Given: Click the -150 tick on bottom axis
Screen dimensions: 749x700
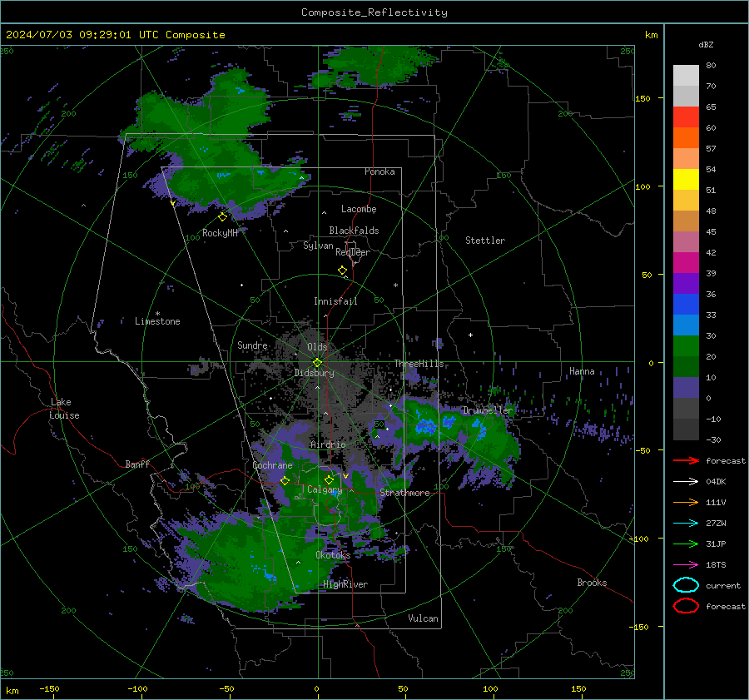Looking at the screenshot, I should pyautogui.click(x=49, y=688).
